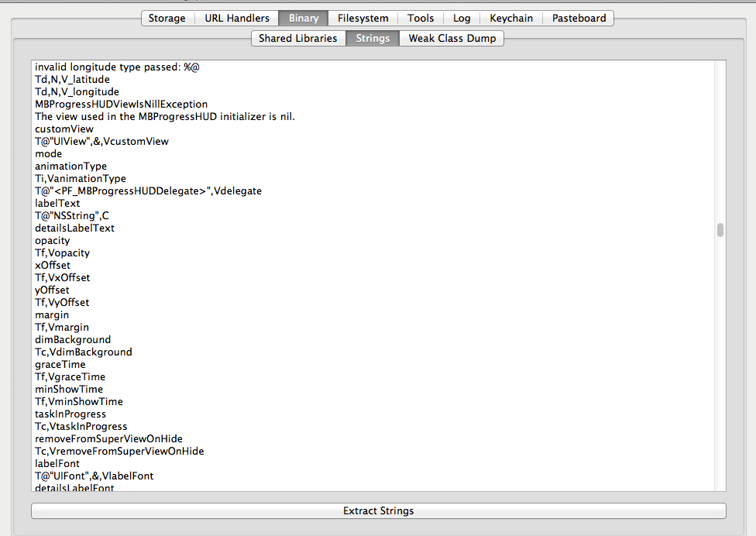756x536 pixels.
Task: Open the Pasteboard tab
Action: click(x=579, y=18)
